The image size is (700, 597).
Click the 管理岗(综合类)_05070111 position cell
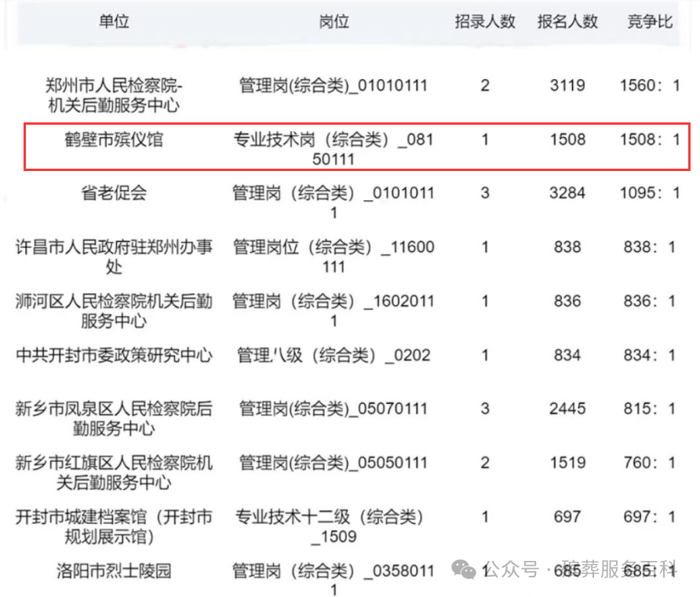[334, 409]
